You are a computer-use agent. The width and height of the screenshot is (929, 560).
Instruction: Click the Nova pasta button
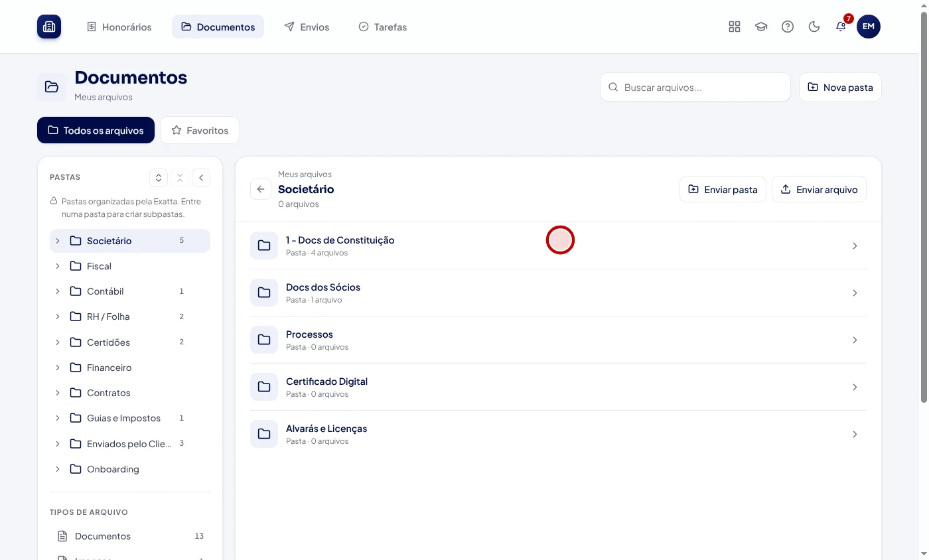pyautogui.click(x=840, y=87)
